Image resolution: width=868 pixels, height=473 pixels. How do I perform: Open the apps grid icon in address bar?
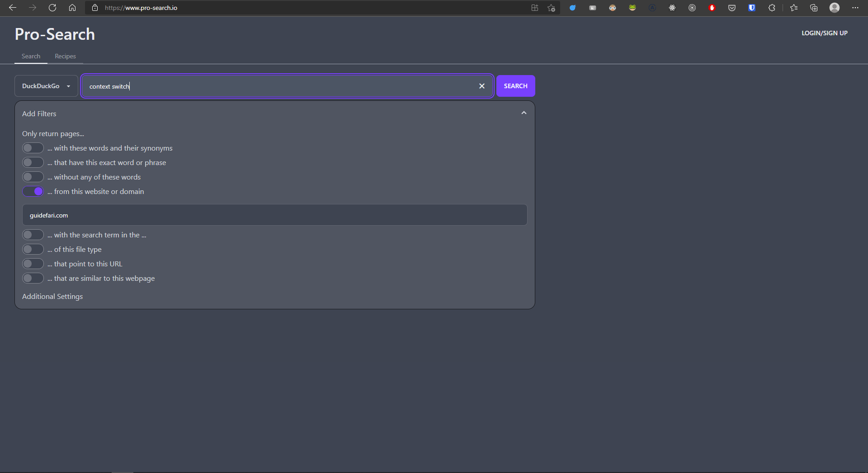[535, 8]
